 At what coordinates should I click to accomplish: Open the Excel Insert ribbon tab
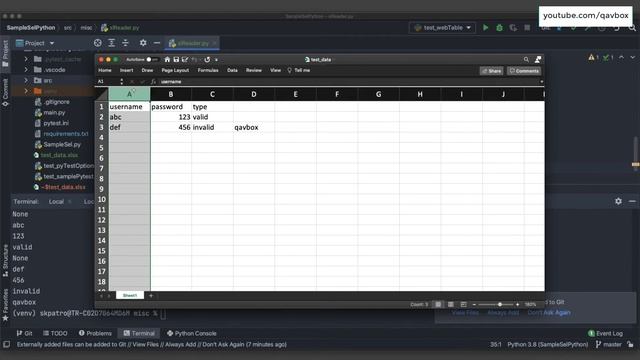[x=127, y=70]
